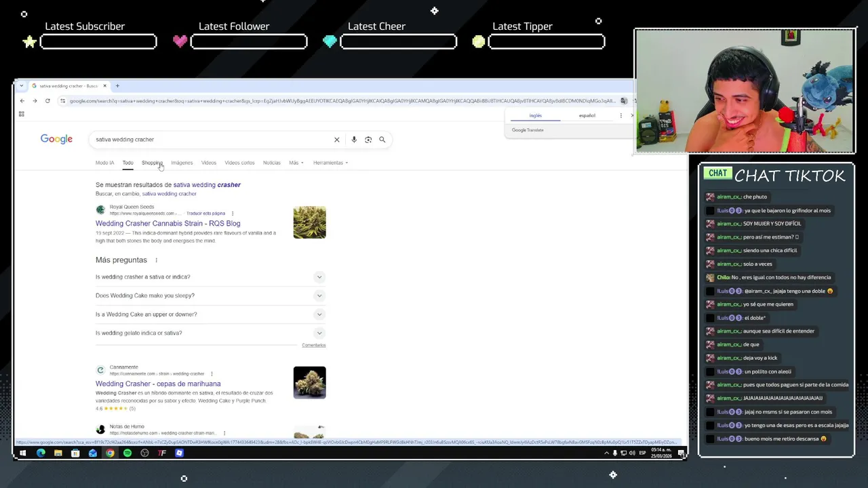Switch to Shopping results tab
Screen dimensions: 868x488
pyautogui.click(x=152, y=163)
